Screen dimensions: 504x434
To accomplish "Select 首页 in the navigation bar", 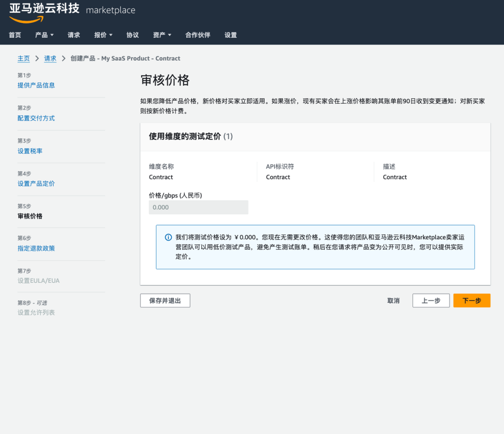I will [x=14, y=35].
